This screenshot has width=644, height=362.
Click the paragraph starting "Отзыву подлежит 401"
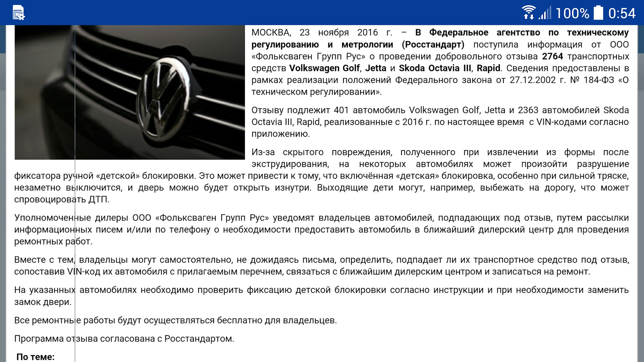[440, 122]
